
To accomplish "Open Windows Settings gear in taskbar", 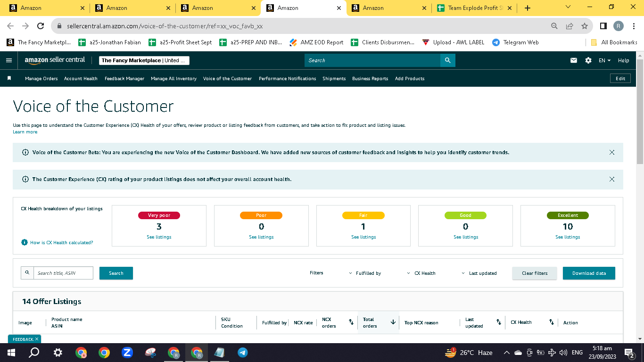I will pyautogui.click(x=58, y=353).
